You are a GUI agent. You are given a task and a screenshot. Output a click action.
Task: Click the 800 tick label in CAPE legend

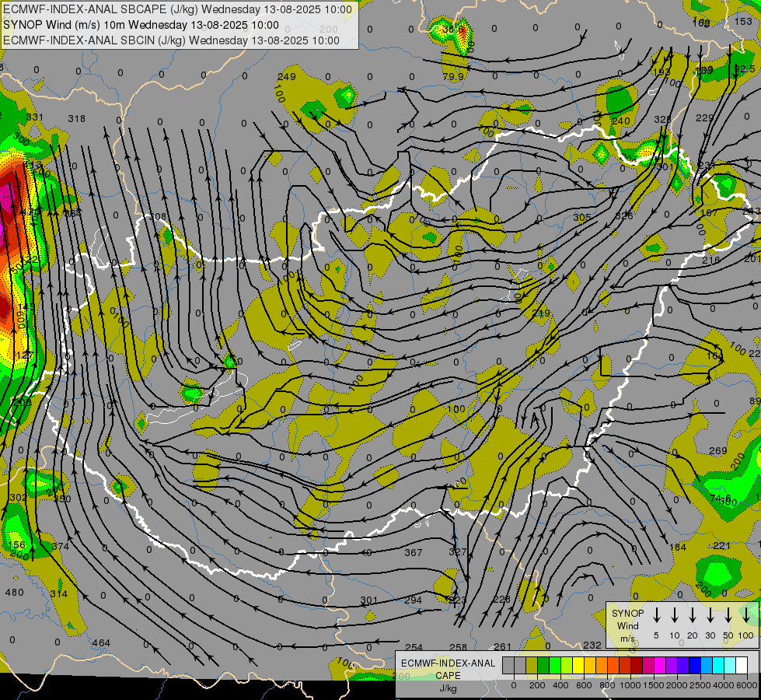pyautogui.click(x=607, y=685)
